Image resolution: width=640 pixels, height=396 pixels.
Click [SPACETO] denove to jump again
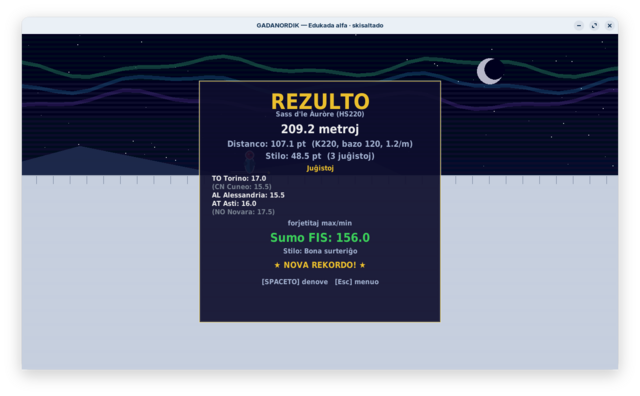(295, 282)
